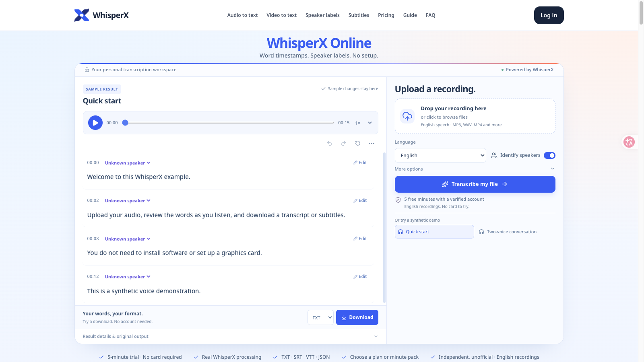This screenshot has height=362, width=644.
Task: Open the Unknown speaker dropdown at 00:08
Action: pos(128,239)
